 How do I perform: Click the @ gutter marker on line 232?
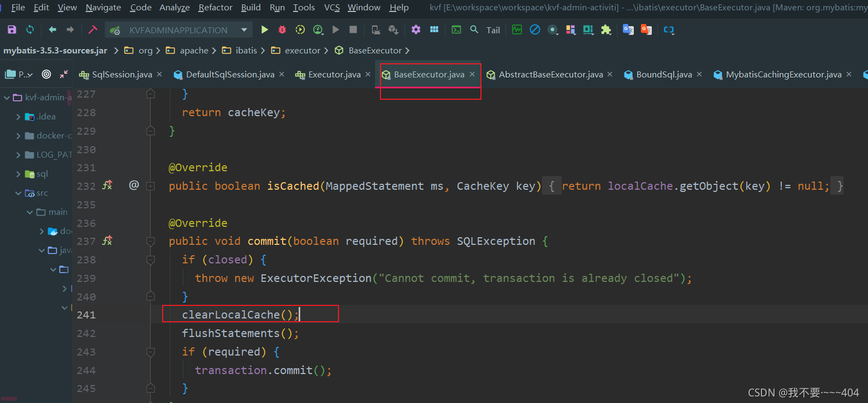[x=134, y=185]
